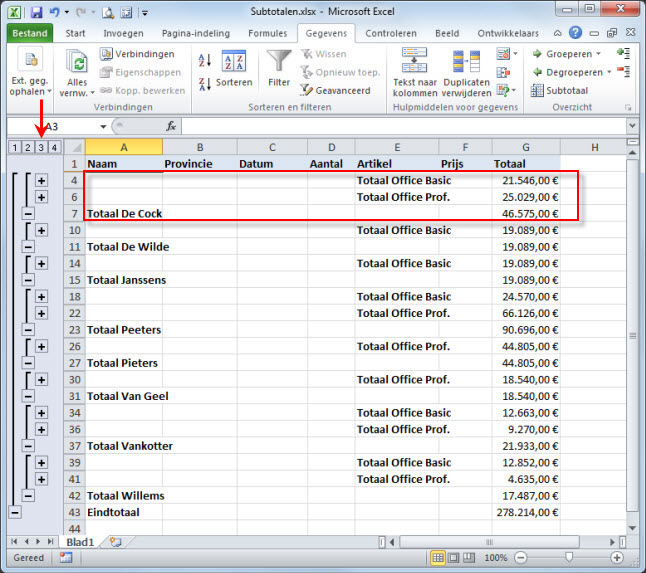Screen dimensions: 646x573
Task: Switch to Page Break Preview in status bar
Action: click(x=469, y=558)
